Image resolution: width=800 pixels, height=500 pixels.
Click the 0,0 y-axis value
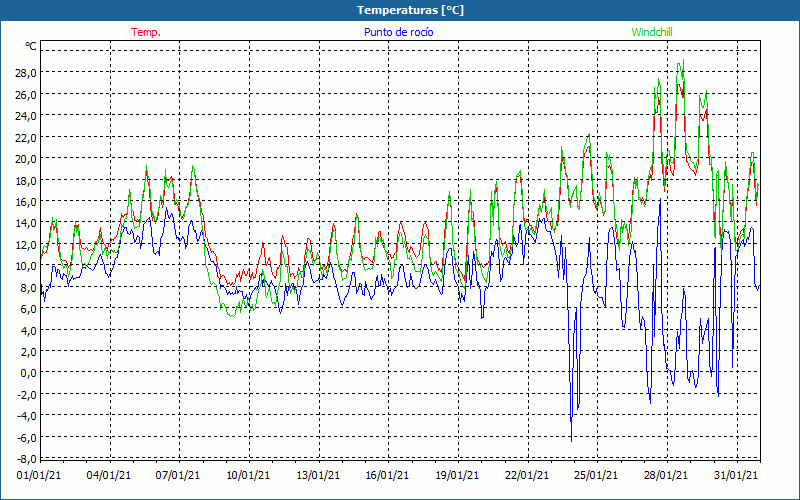(28, 373)
